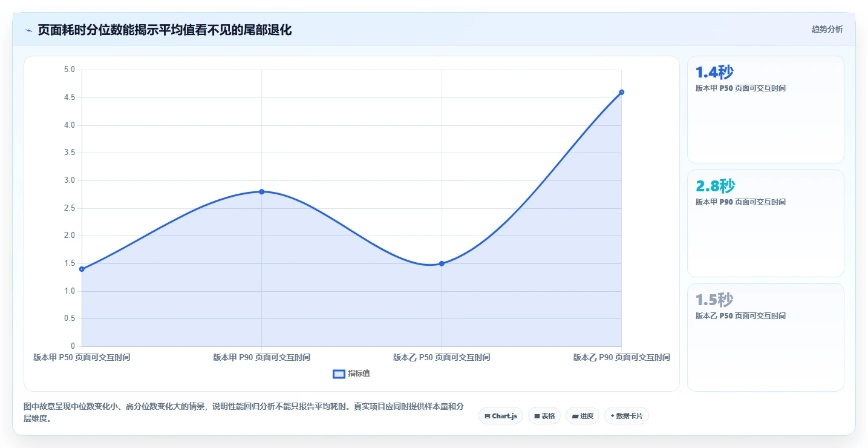868x448 pixels.
Task: Click the page title 页面耗时分位数能揭示平均值看不见的尾部退化
Action: pos(165,30)
